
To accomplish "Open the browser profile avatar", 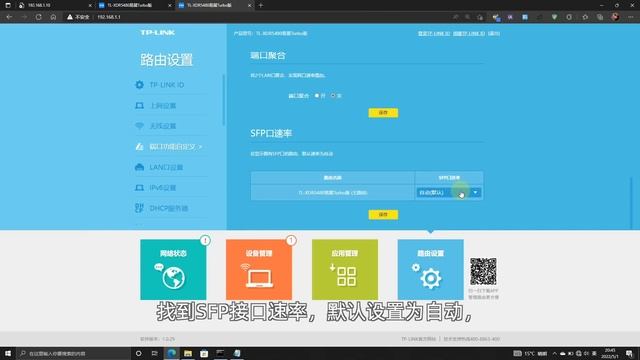I will click(x=615, y=17).
